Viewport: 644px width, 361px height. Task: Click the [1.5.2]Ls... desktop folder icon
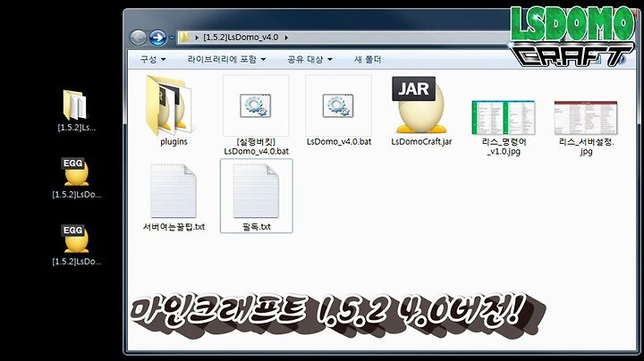click(75, 105)
